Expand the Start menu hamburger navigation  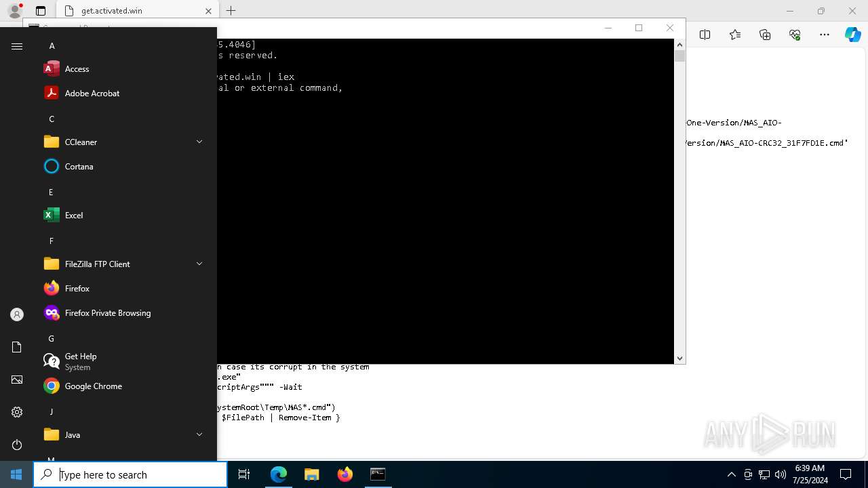[17, 46]
